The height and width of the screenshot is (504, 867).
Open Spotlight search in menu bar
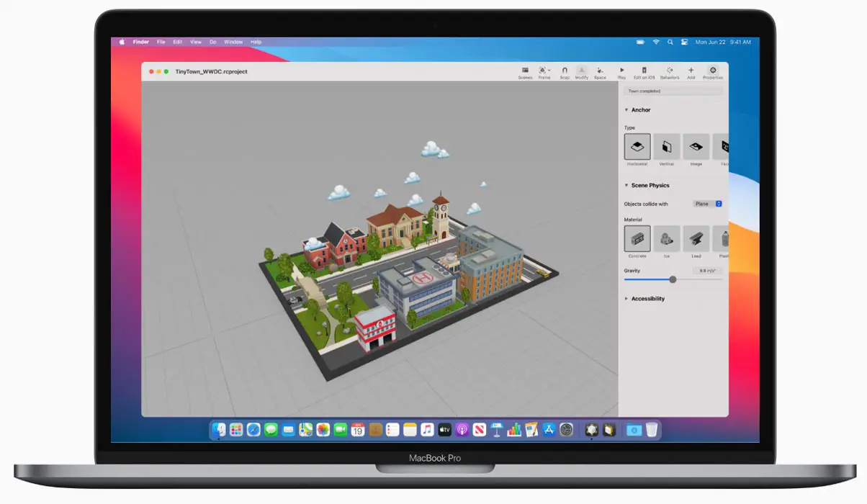[x=670, y=42]
